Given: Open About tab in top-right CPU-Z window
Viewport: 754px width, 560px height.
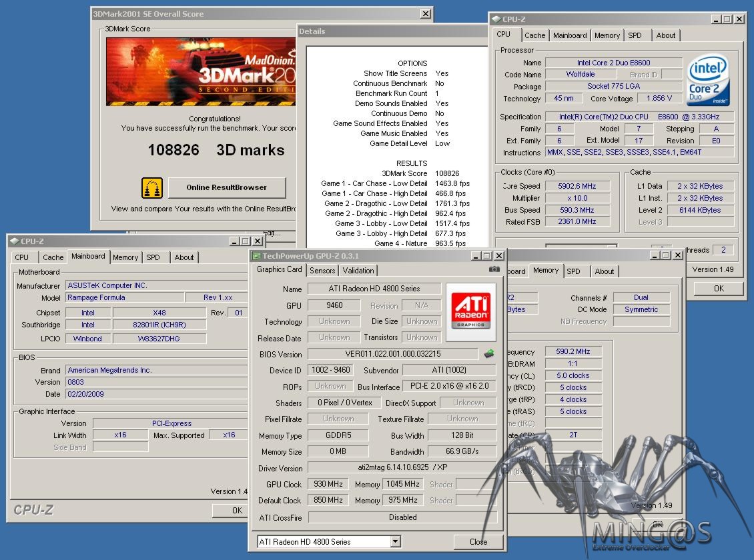Looking at the screenshot, I should (x=666, y=35).
